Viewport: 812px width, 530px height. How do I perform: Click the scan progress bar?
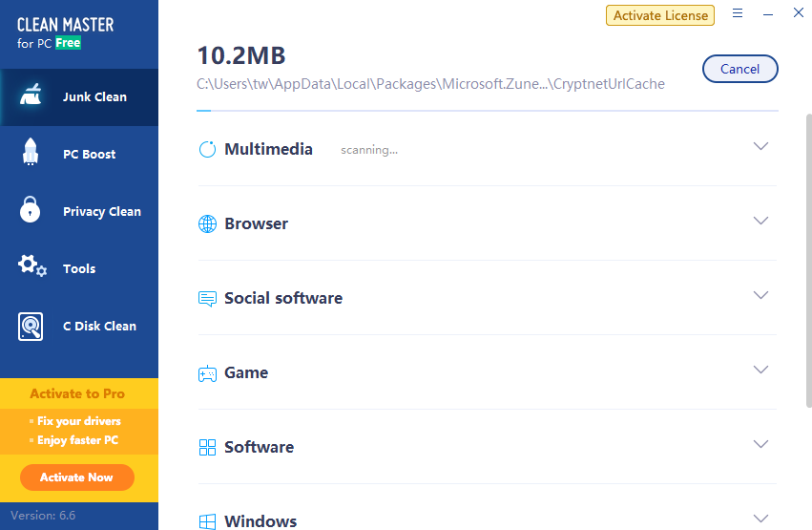488,111
